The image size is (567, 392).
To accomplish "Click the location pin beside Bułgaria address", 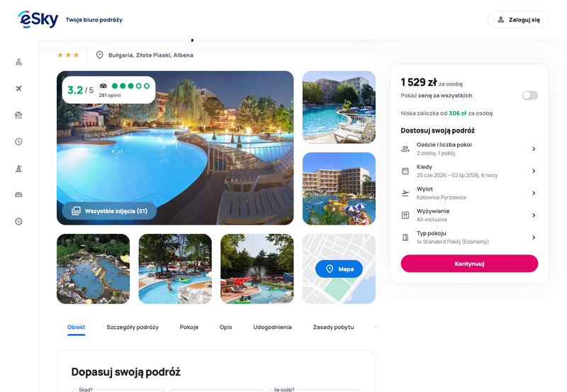I will [x=99, y=55].
